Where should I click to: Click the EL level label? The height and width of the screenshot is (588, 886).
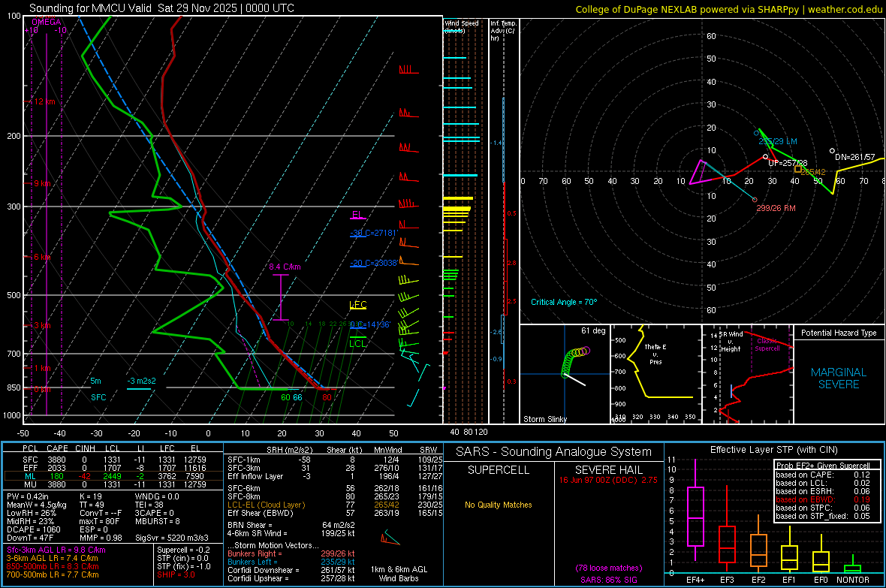[357, 215]
